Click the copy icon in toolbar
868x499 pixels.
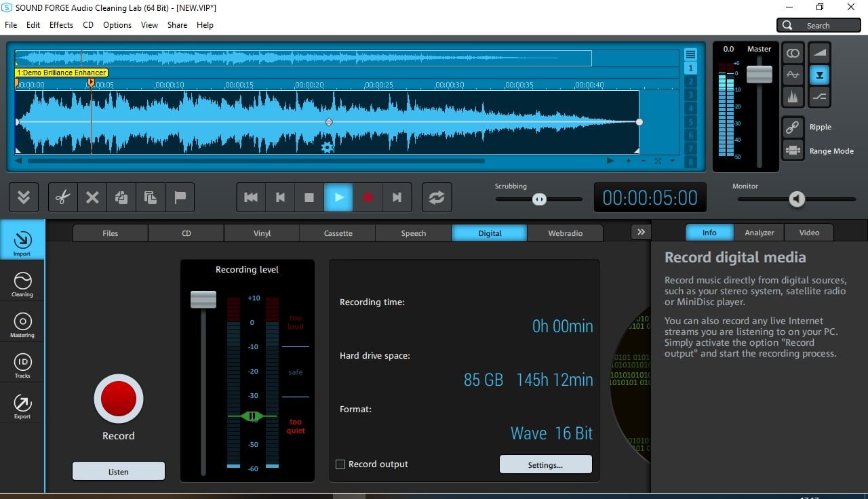121,197
